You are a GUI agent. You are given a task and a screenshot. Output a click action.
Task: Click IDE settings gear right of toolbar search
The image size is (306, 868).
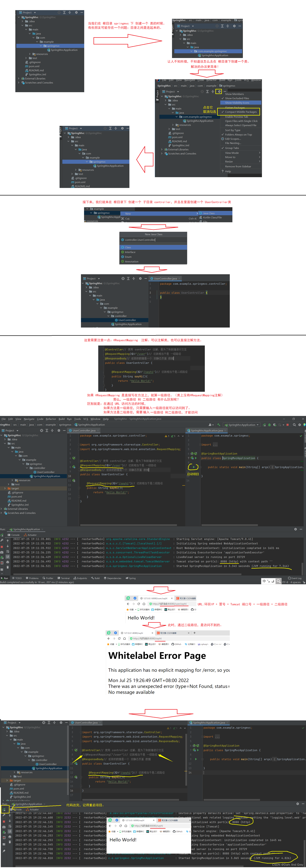[x=300, y=425]
